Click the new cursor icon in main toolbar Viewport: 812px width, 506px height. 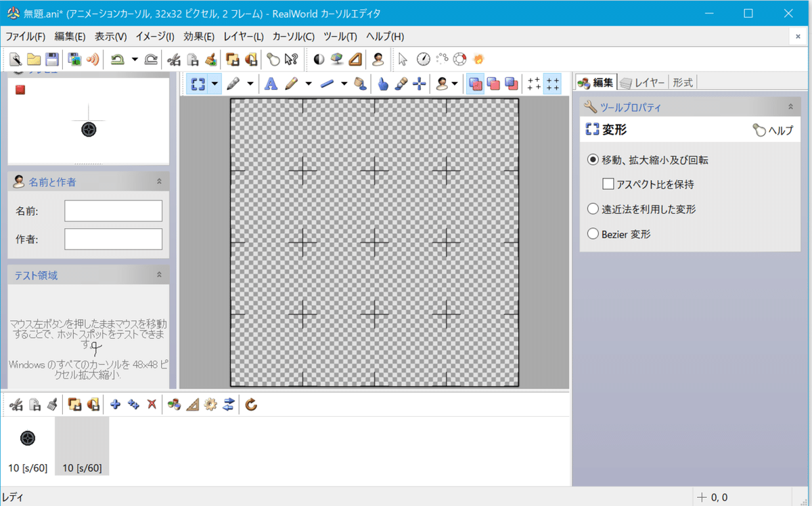pos(16,59)
